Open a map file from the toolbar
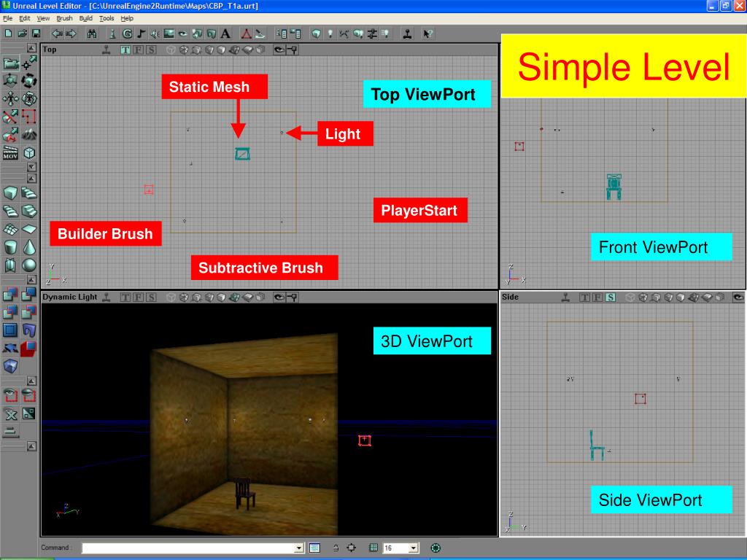 pyautogui.click(x=22, y=34)
